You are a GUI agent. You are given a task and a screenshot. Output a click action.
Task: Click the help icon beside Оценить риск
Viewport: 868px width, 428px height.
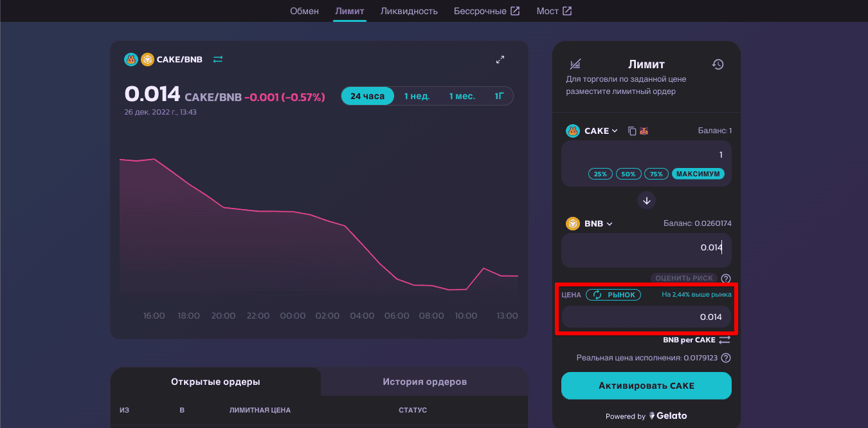click(x=726, y=278)
